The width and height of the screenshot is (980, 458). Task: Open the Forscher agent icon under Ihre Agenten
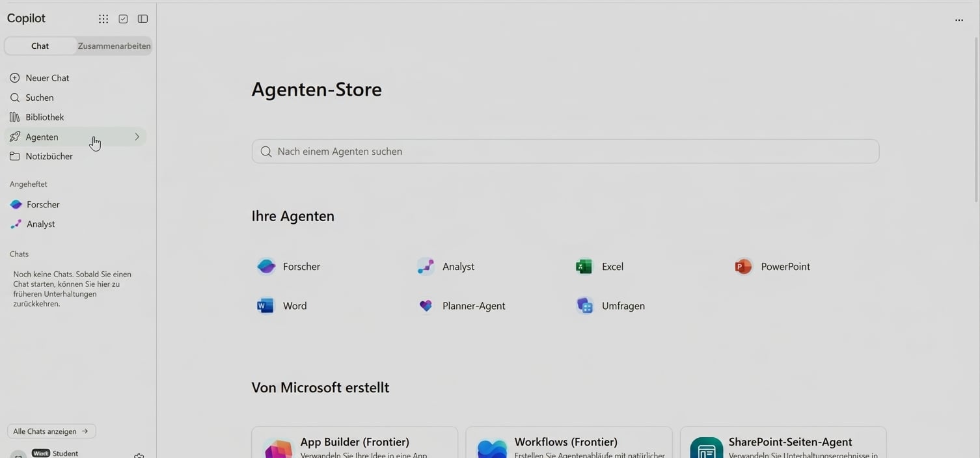point(266,266)
